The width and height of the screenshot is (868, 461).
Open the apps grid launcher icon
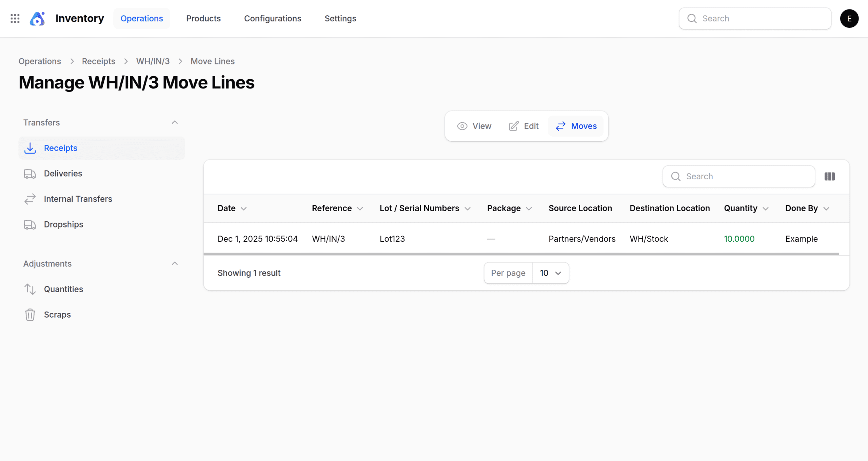pyautogui.click(x=15, y=18)
